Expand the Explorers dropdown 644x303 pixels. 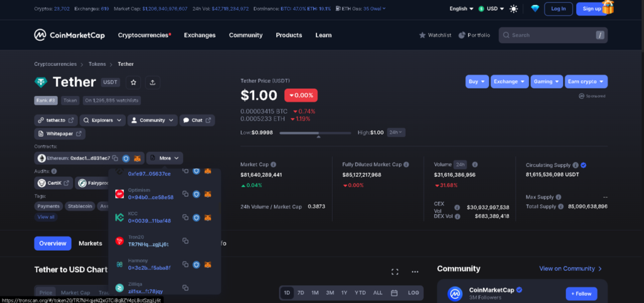103,120
